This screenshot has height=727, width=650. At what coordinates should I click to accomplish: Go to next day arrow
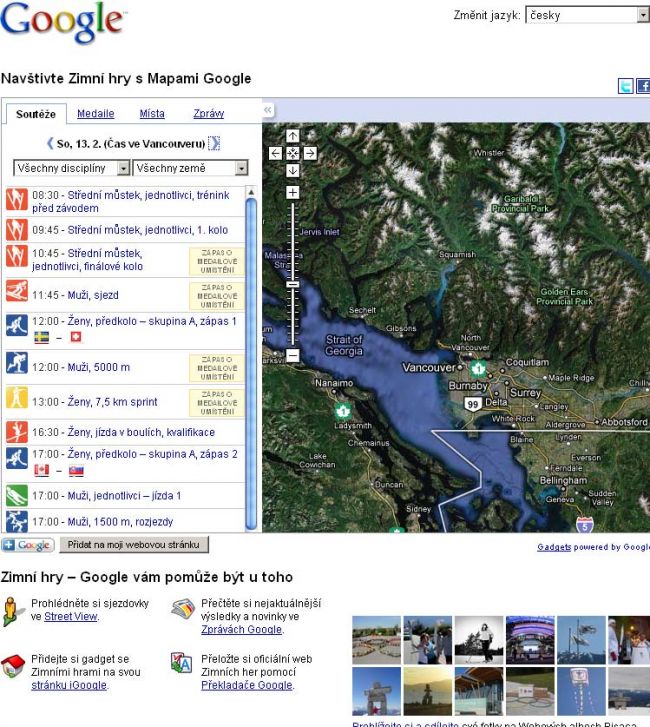[x=214, y=143]
